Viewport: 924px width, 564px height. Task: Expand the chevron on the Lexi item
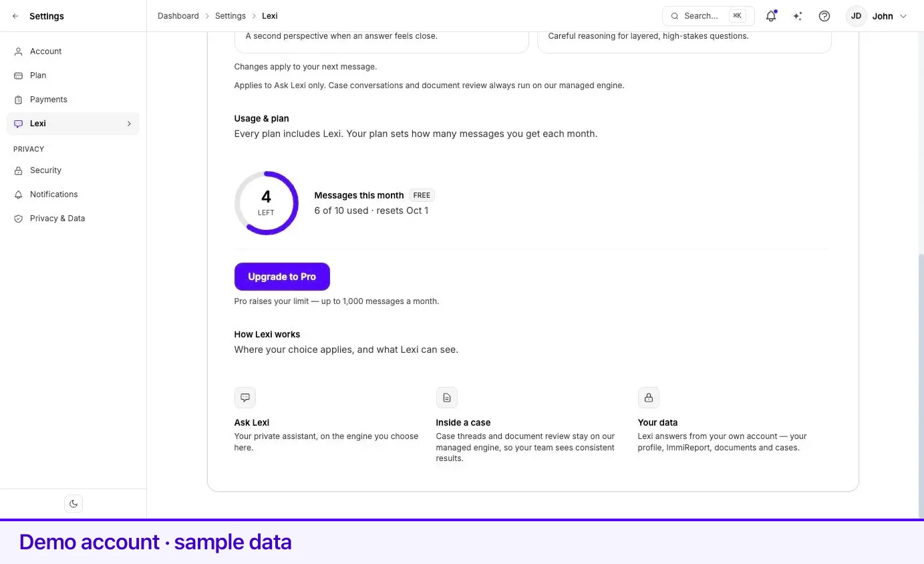pyautogui.click(x=129, y=124)
